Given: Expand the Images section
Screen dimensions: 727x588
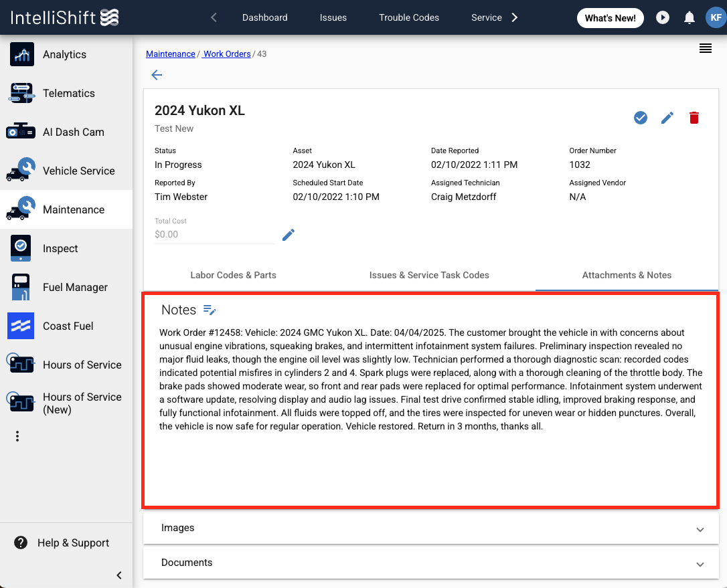Looking at the screenshot, I should (x=430, y=528).
